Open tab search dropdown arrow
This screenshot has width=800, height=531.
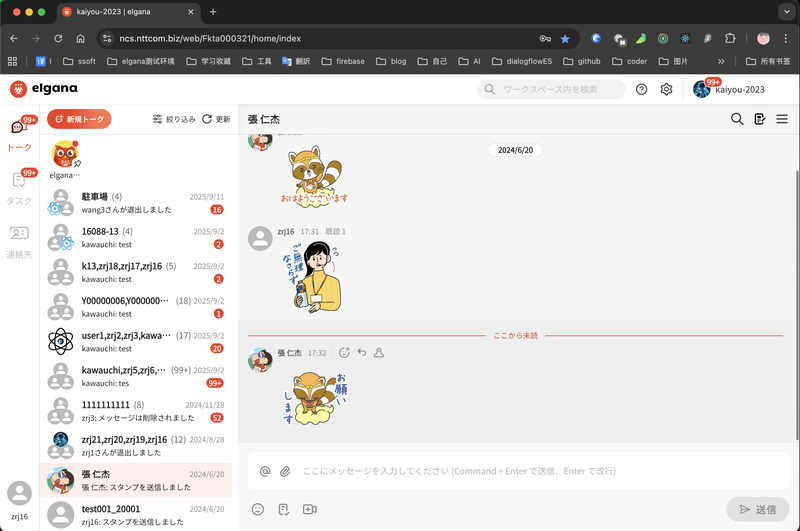pos(786,12)
